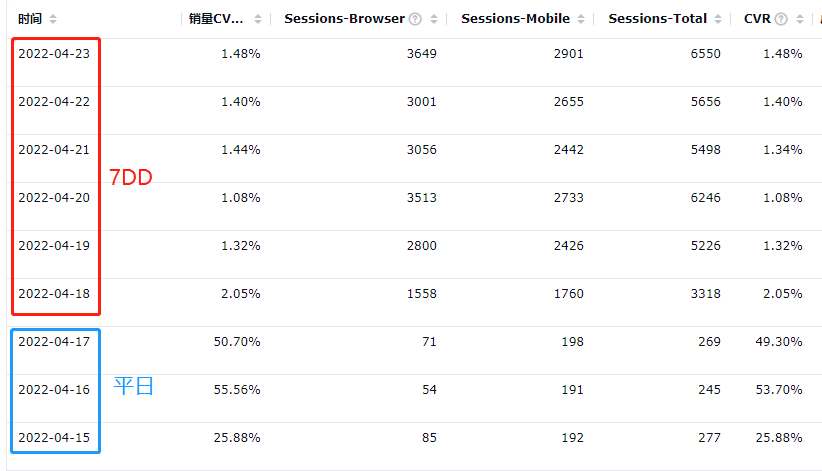The image size is (822, 471).
Task: Click the blue 平日 annotation label
Action: (x=134, y=387)
